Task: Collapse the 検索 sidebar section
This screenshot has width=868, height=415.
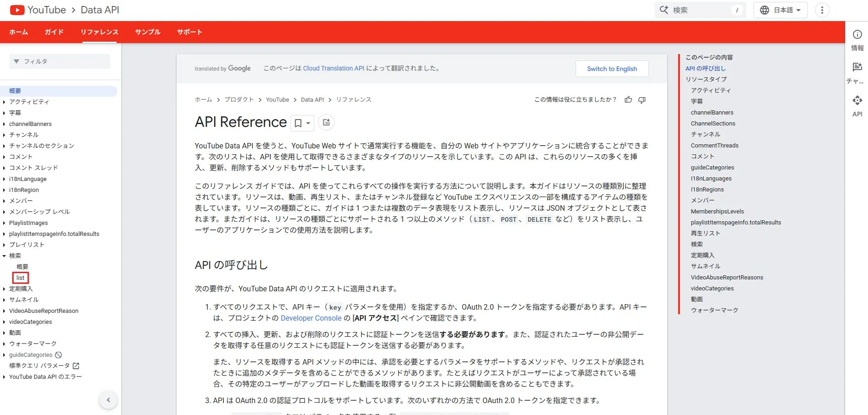Action: pos(4,256)
